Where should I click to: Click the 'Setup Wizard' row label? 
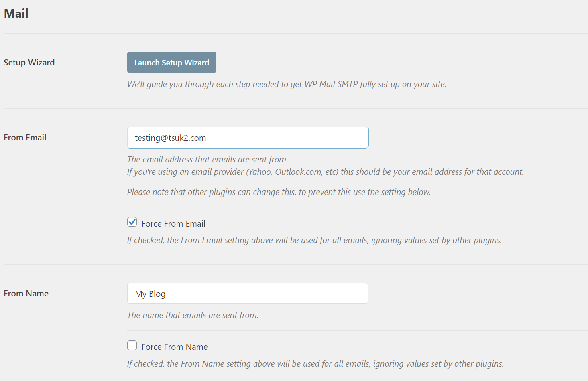[x=29, y=63]
